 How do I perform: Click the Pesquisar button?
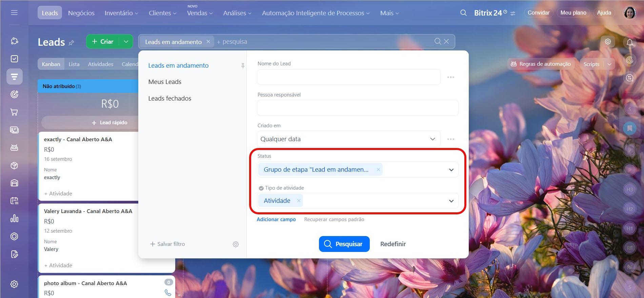[x=344, y=244]
